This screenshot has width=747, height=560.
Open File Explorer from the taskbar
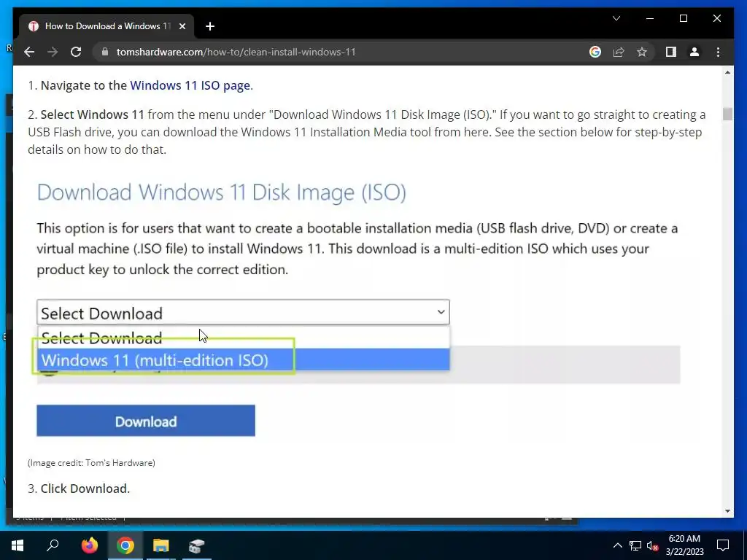point(161,545)
